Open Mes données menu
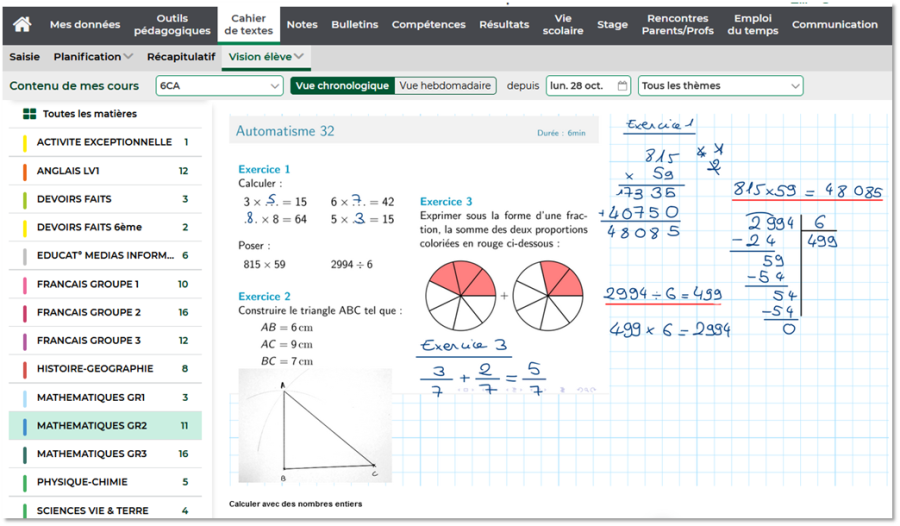The height and width of the screenshot is (526, 900). (x=85, y=25)
